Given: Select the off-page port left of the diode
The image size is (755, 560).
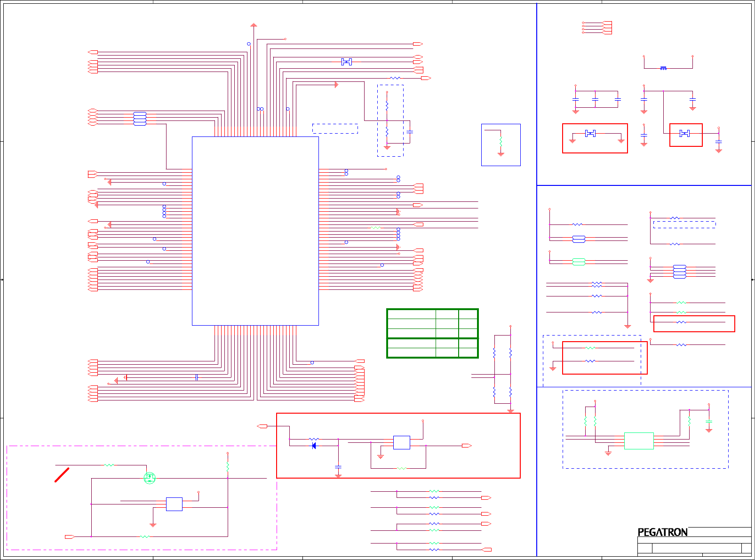Looking at the screenshot, I should tap(262, 426).
